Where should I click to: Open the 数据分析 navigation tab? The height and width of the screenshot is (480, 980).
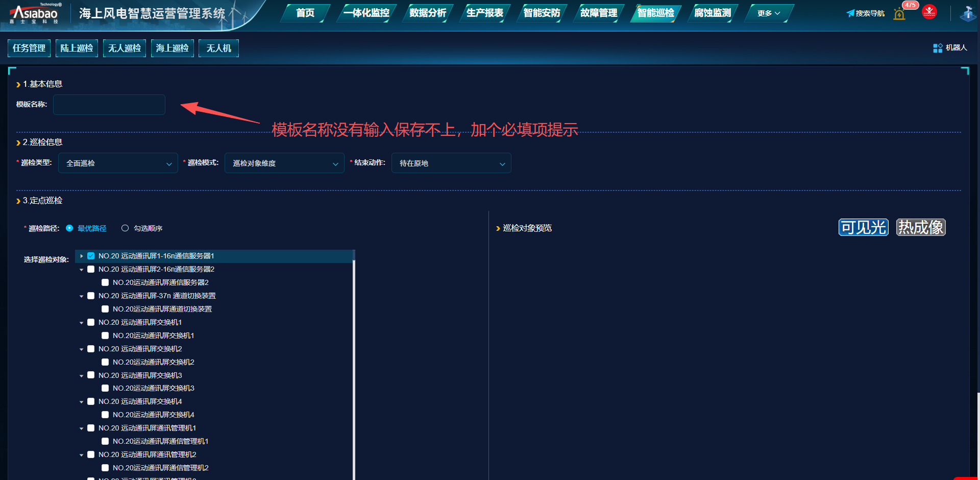(428, 13)
